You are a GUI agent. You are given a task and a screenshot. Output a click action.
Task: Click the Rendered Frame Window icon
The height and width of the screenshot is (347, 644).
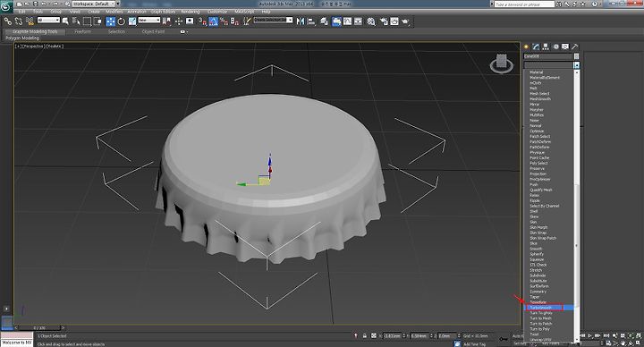point(394,21)
